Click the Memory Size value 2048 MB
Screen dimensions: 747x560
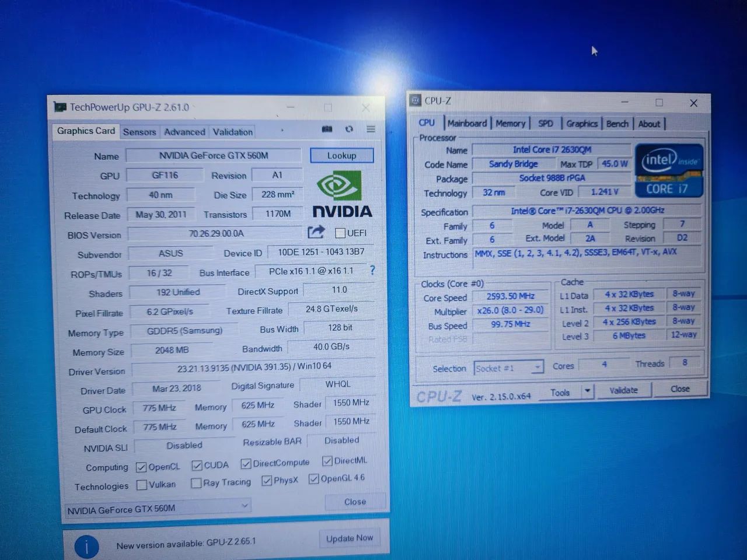(172, 350)
